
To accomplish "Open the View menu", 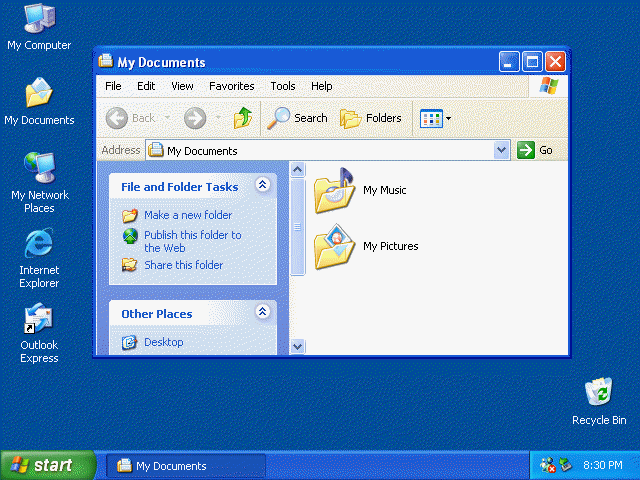I will tap(182, 86).
